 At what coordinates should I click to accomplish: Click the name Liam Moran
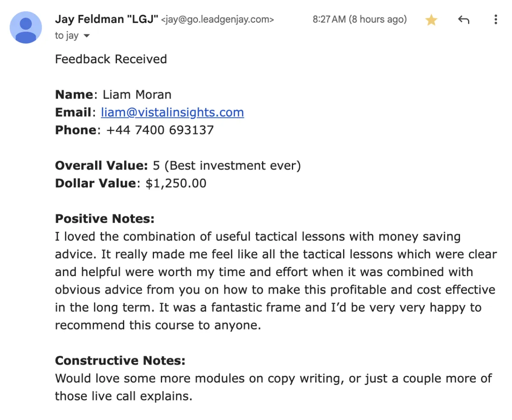(x=137, y=94)
